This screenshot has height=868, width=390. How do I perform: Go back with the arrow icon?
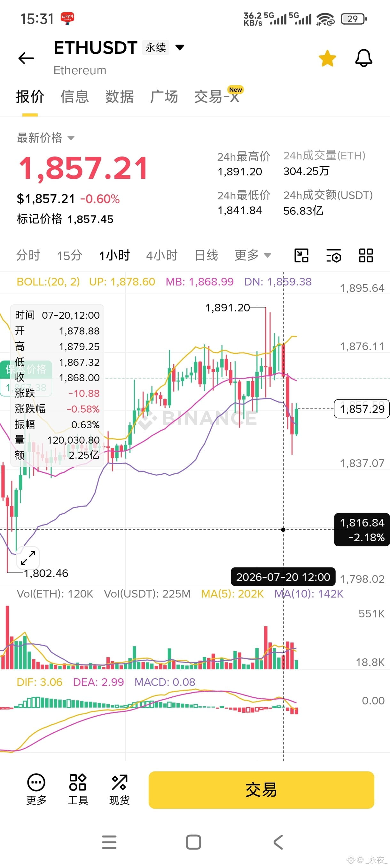[26, 58]
